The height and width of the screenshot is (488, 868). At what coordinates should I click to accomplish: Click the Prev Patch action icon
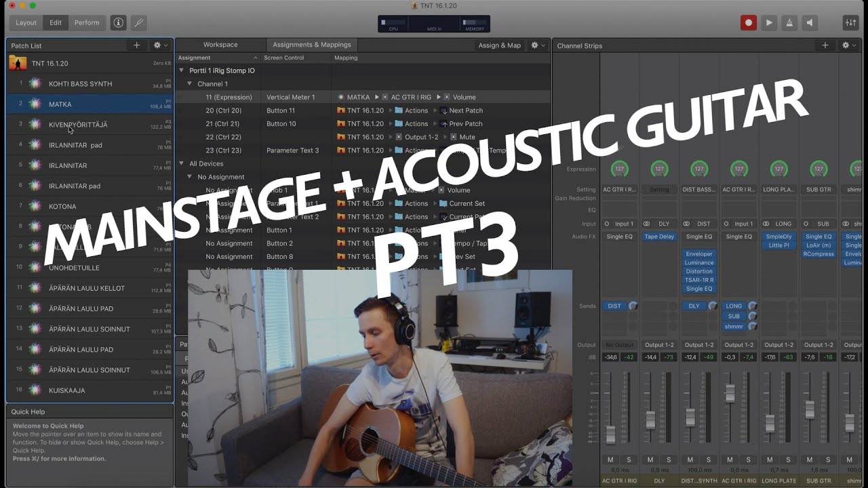(x=443, y=124)
